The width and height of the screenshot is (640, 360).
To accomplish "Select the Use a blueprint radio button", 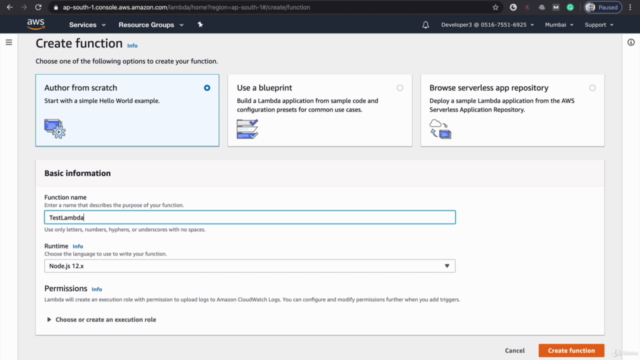I will point(400,88).
